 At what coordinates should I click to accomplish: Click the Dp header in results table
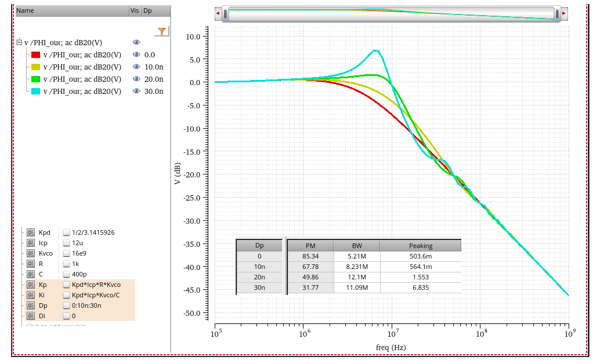tap(259, 245)
